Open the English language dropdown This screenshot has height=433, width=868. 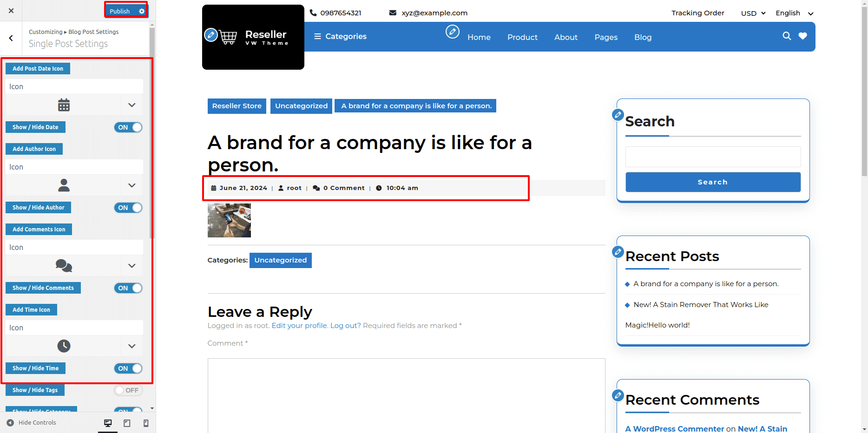pos(794,13)
